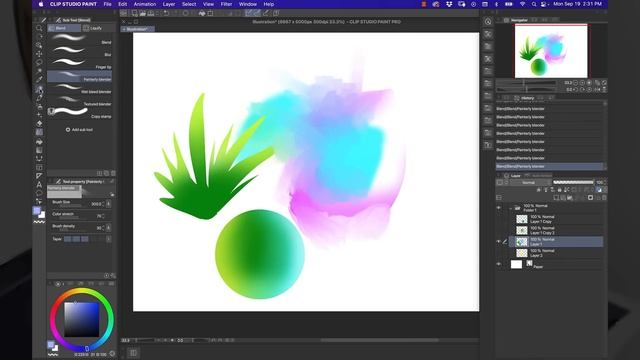The height and width of the screenshot is (360, 640).
Task: Click New raster layer icon
Action: [556, 198]
